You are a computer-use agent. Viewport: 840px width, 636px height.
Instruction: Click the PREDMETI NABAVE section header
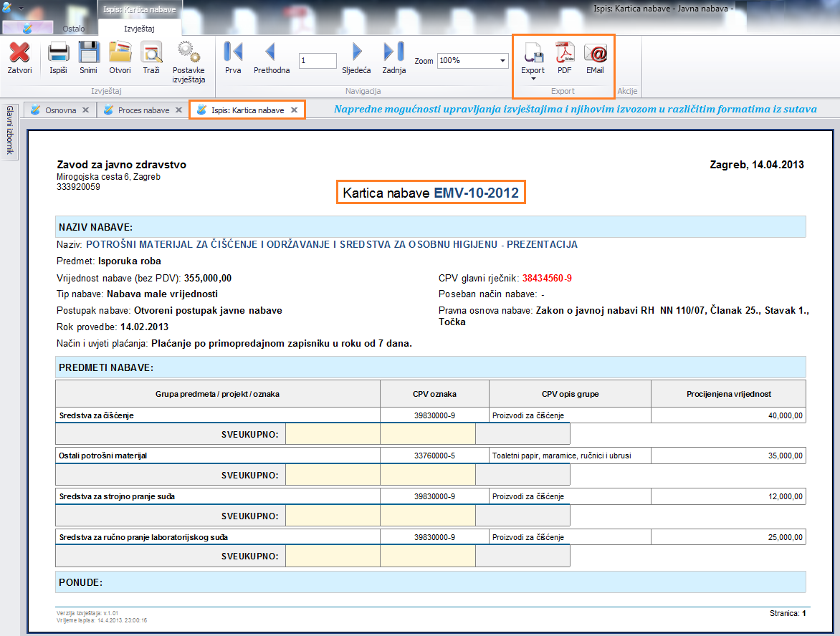point(431,367)
